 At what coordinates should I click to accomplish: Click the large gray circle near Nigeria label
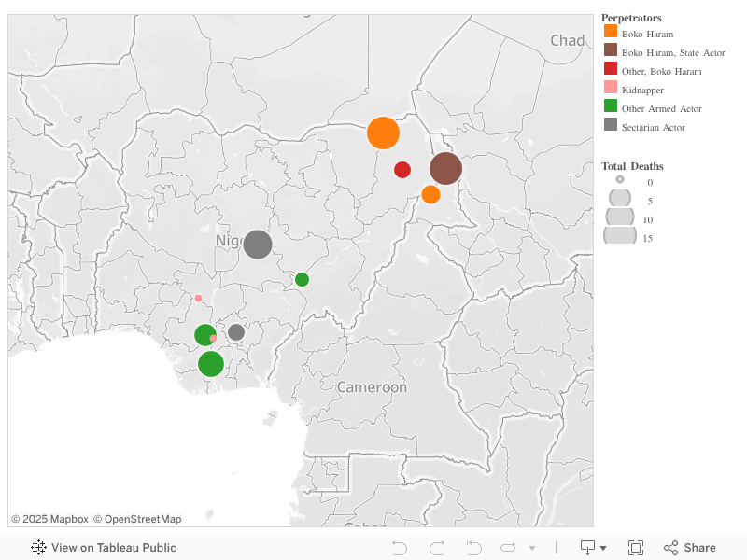(x=258, y=245)
